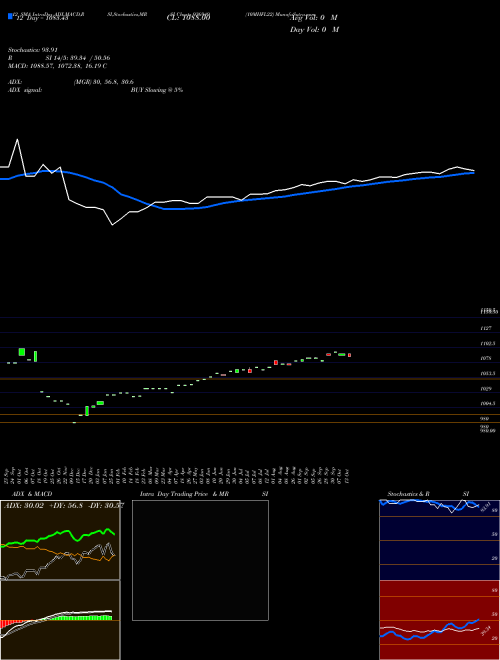Screen dimensions: 500x660
Task: Click the 'ADX: 30.02 +DY: 56.8 -DY: 30.57' header
Action: click(64, 506)
